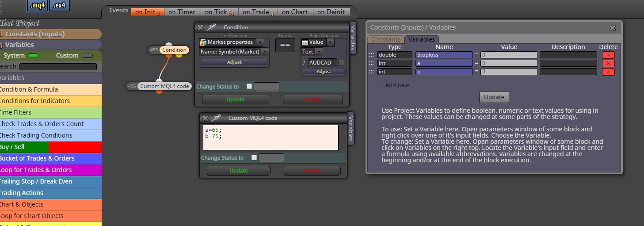Viewport: 644px width, 226px height.
Task: Edit the AUDCAD value field
Action: (x=322, y=63)
